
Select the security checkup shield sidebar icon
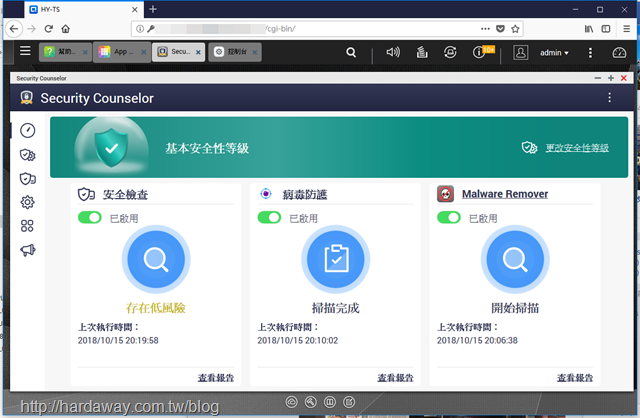(28, 178)
